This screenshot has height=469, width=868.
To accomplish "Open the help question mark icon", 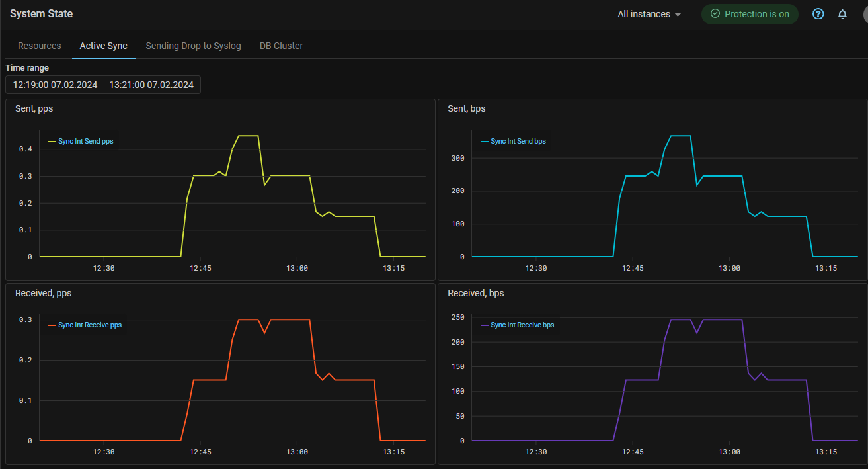I will click(x=818, y=14).
